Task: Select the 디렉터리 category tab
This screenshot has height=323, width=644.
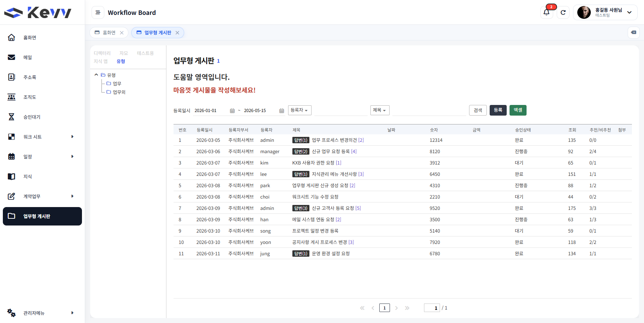Action: point(102,53)
